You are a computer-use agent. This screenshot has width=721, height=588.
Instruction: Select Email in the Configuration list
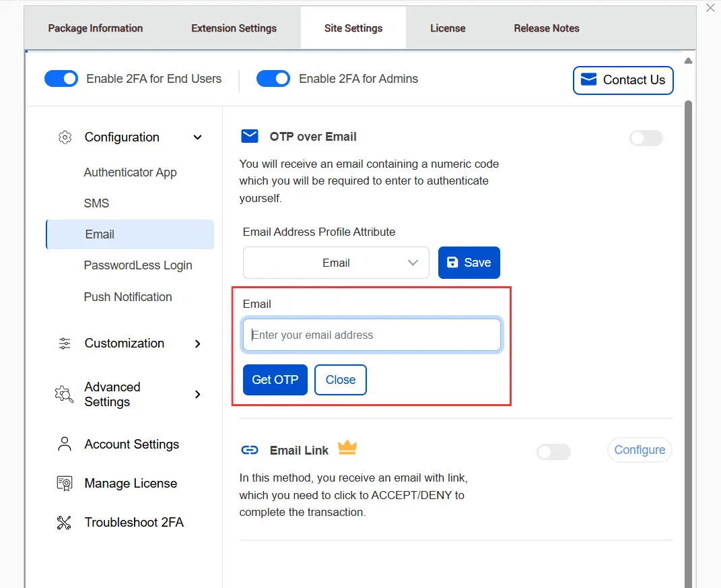click(x=130, y=234)
